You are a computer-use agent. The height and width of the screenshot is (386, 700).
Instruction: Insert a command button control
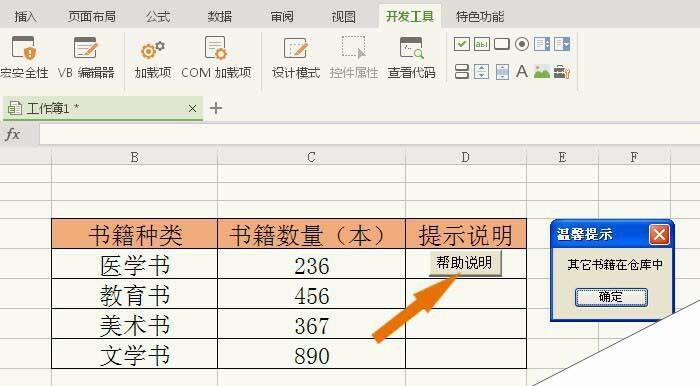point(502,44)
